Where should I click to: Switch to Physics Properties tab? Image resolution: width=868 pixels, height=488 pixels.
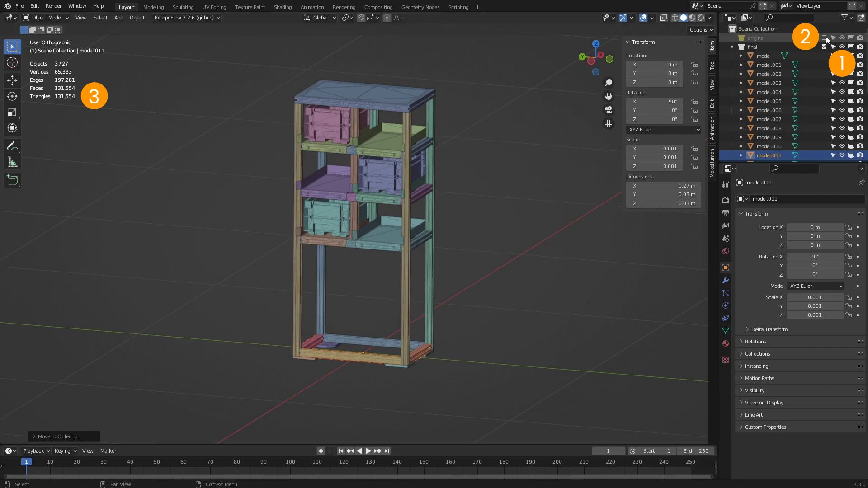click(726, 305)
